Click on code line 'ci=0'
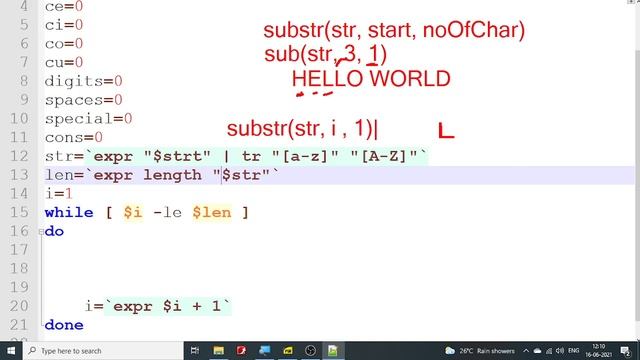This screenshot has height=360, width=640. [64, 24]
